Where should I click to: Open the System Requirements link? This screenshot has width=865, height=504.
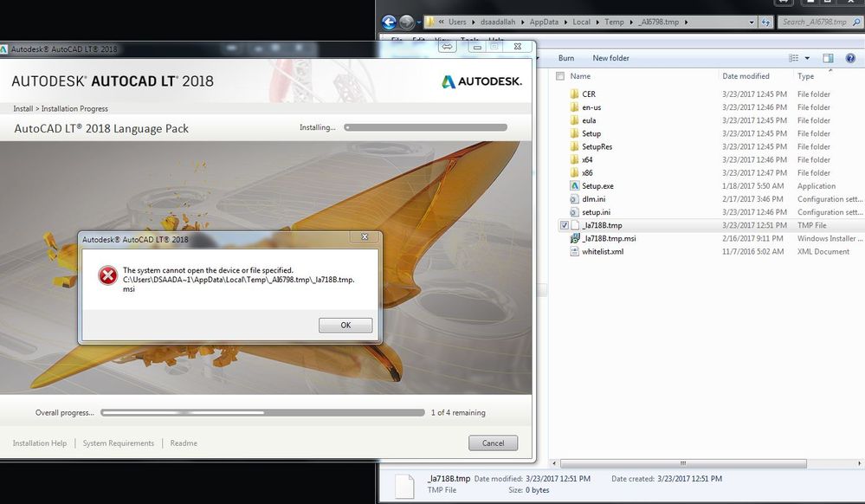pos(119,443)
